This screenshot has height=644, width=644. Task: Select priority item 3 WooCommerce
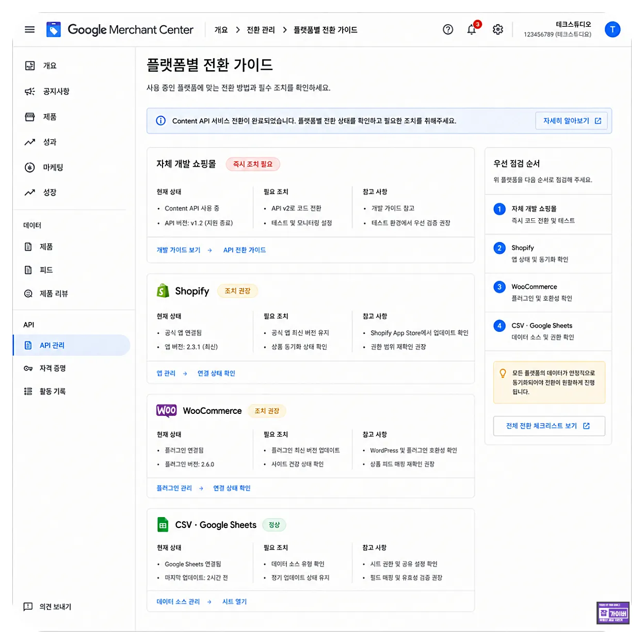tap(548, 292)
